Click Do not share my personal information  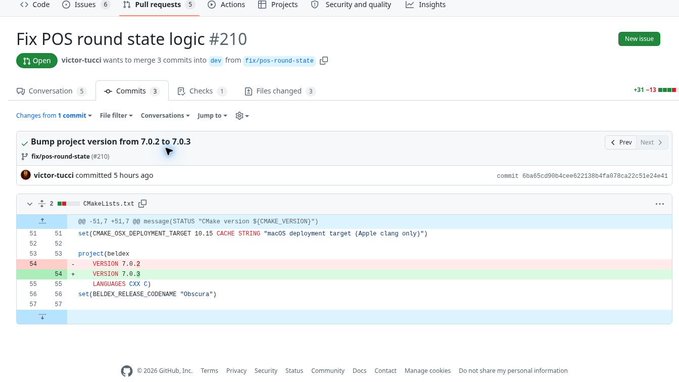pos(513,371)
